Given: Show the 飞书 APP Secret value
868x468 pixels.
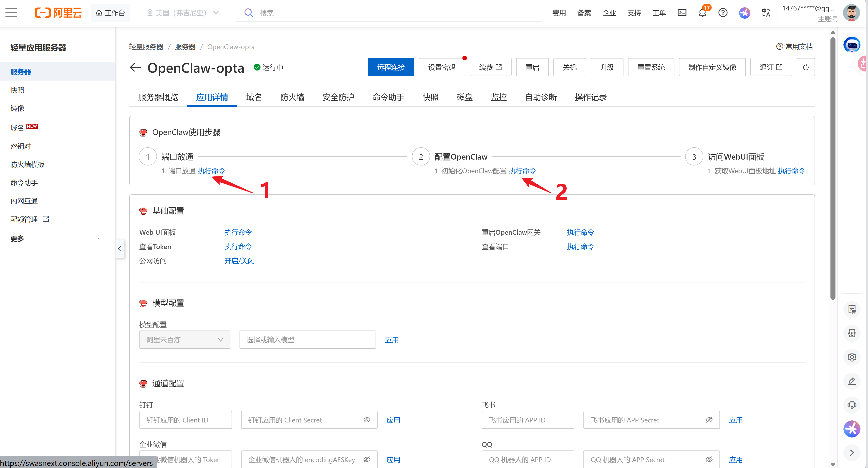Looking at the screenshot, I should [x=709, y=420].
